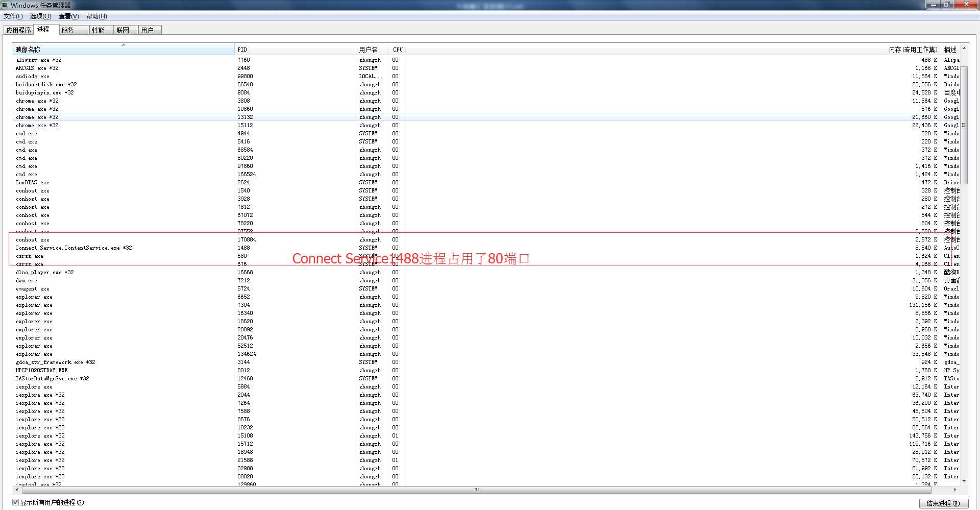980x510 pixels.
Task: Select iexplore.exe process with PID 88828
Action: tap(486, 476)
